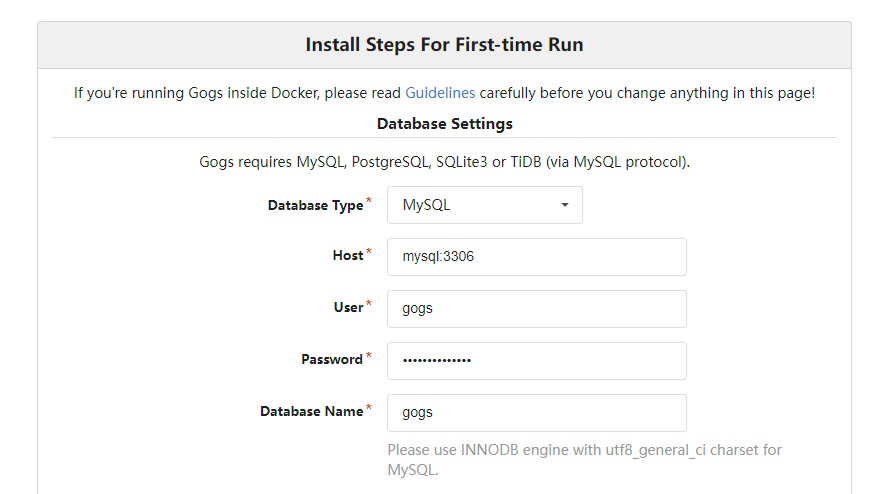Screen dimensions: 892x494
Task: Click the INNODB engine help text
Action: (584, 460)
